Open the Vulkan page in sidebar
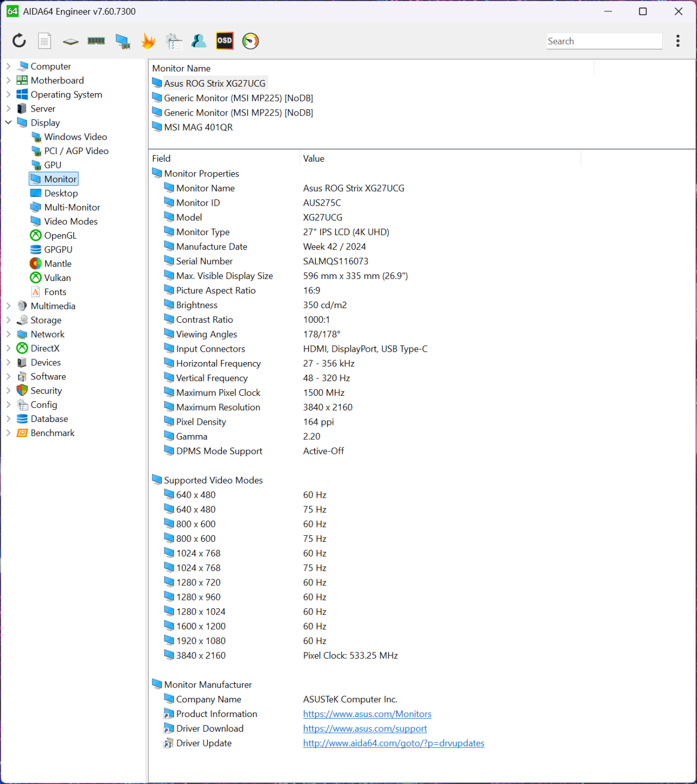 (57, 278)
